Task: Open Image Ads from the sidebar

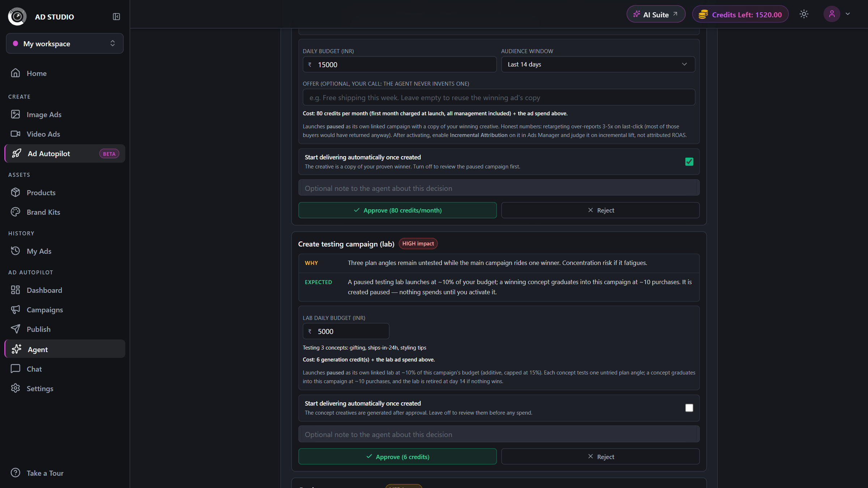Action: tap(65, 114)
